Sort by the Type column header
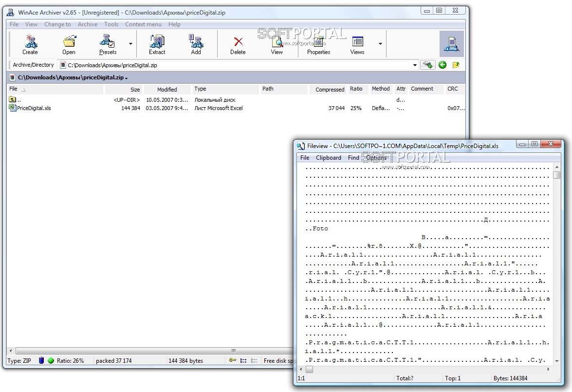The width and height of the screenshot is (572, 392). click(x=225, y=89)
